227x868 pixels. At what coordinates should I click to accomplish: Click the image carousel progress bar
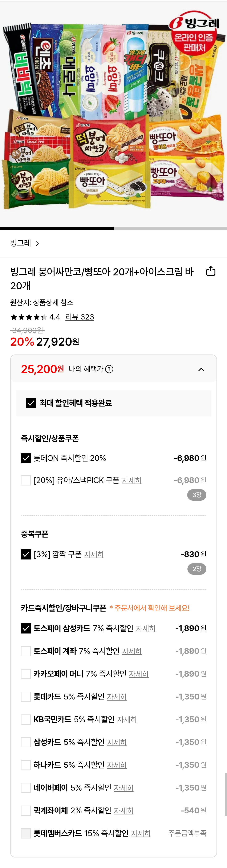[113, 228]
